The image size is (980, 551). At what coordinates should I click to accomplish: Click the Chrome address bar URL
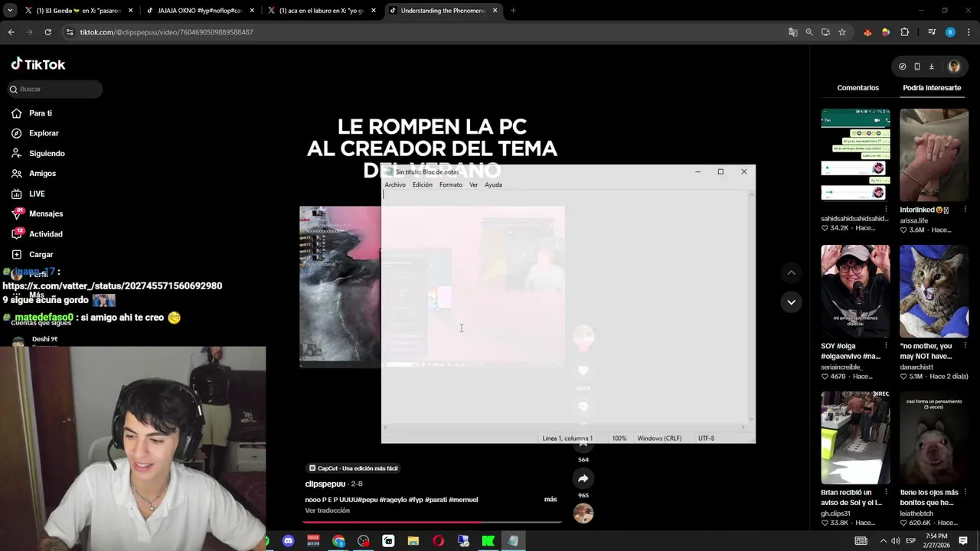pyautogui.click(x=166, y=32)
